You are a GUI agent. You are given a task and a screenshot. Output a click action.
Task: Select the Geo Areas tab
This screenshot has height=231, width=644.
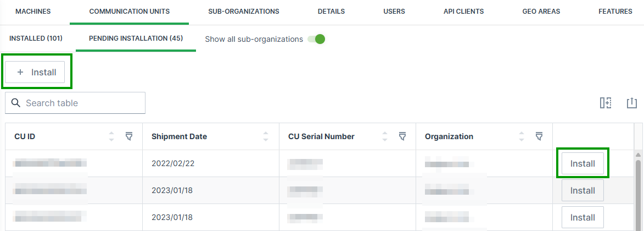(541, 12)
